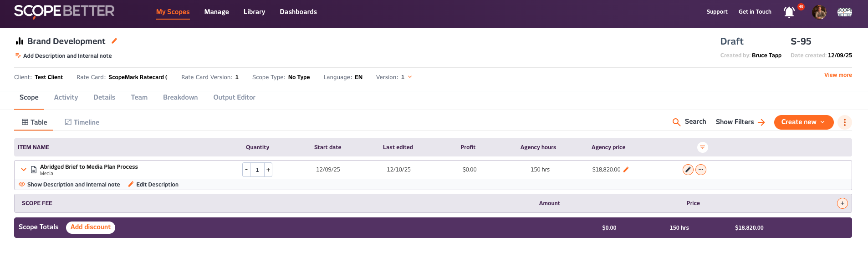
Task: Collapse the Abridged Brief item row chevron
Action: pyautogui.click(x=24, y=170)
